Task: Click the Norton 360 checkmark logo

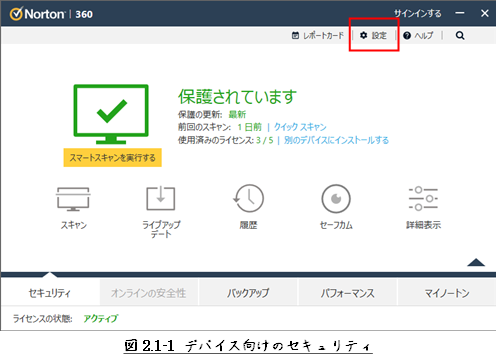Action: [x=16, y=14]
